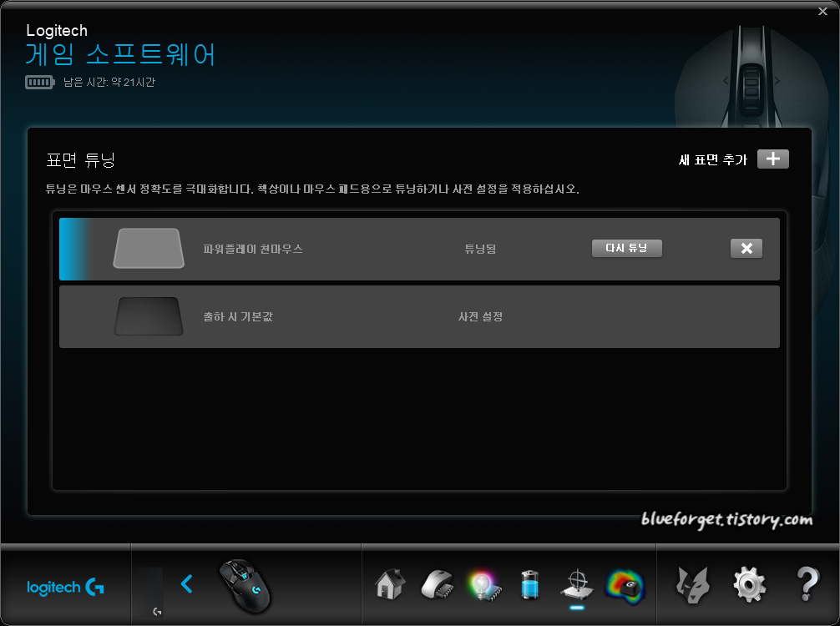
Task: Select the mouse pad device in the device bar
Action: click(x=152, y=592)
